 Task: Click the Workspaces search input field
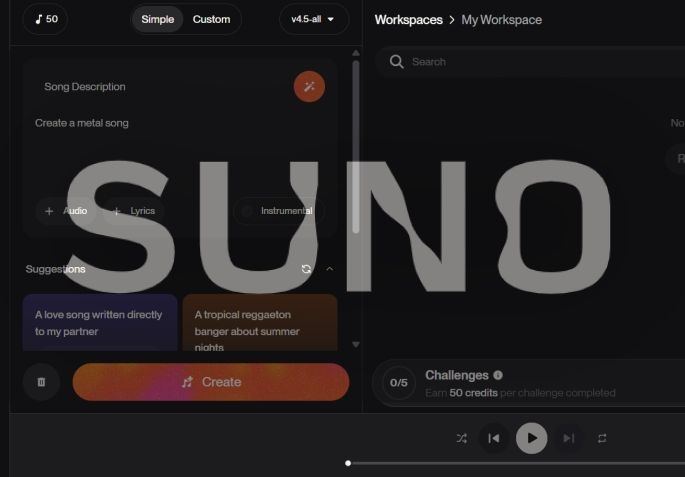[x=531, y=62]
